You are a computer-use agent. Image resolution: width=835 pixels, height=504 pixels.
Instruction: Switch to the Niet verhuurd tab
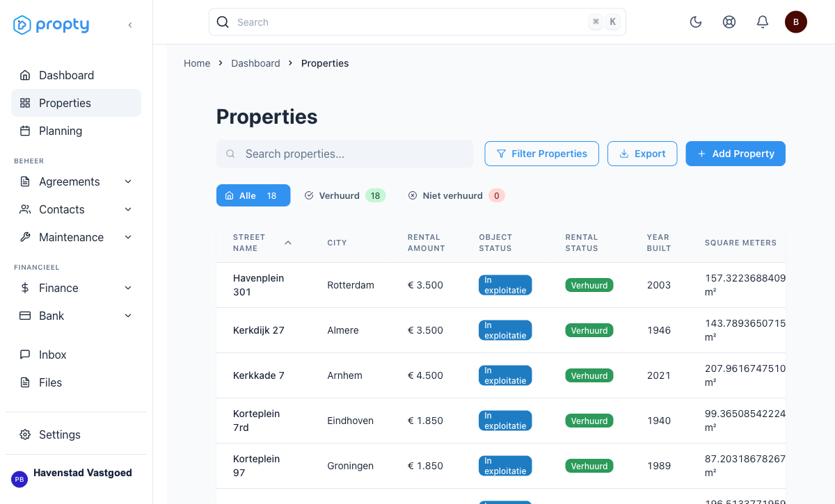point(456,195)
